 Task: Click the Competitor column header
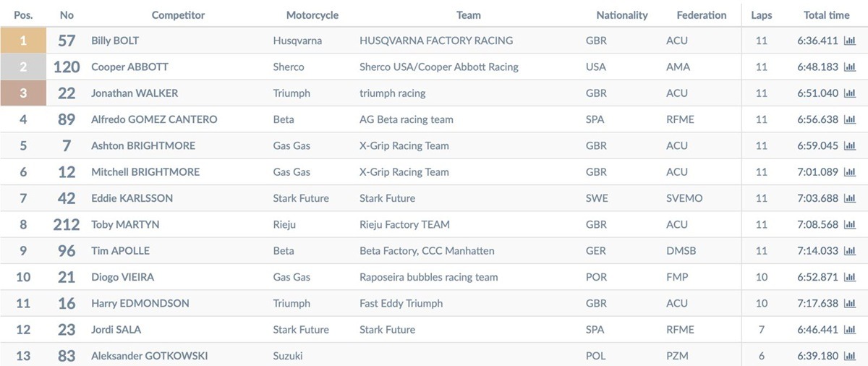click(178, 14)
